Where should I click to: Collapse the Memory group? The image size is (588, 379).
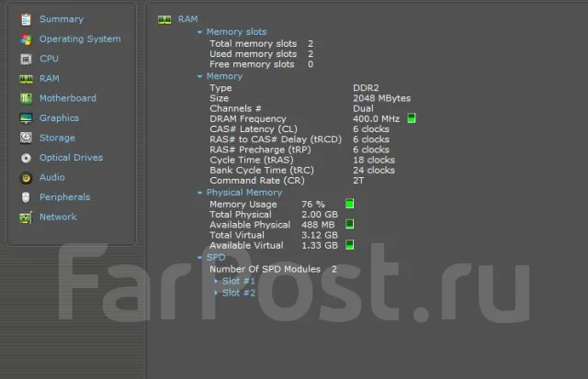pyautogui.click(x=199, y=76)
